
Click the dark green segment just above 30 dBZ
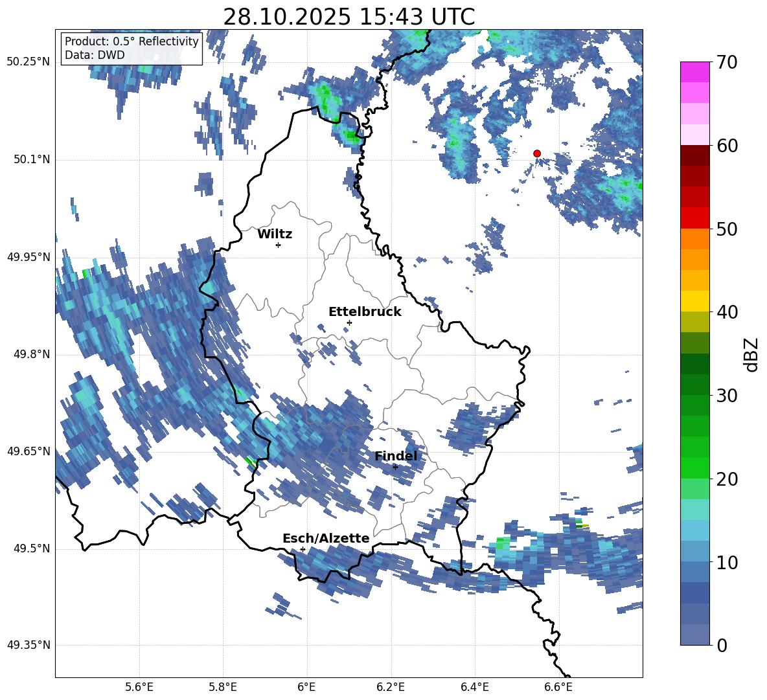pyautogui.click(x=694, y=385)
